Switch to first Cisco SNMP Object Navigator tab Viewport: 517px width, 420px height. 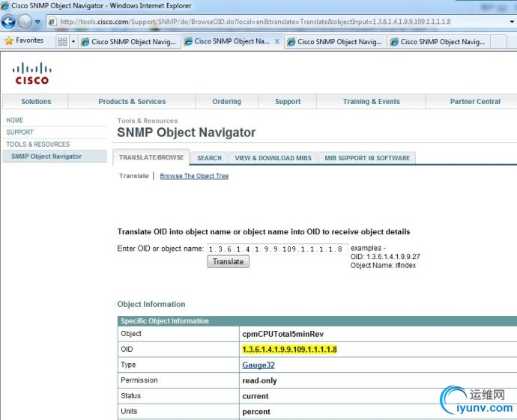tap(129, 42)
